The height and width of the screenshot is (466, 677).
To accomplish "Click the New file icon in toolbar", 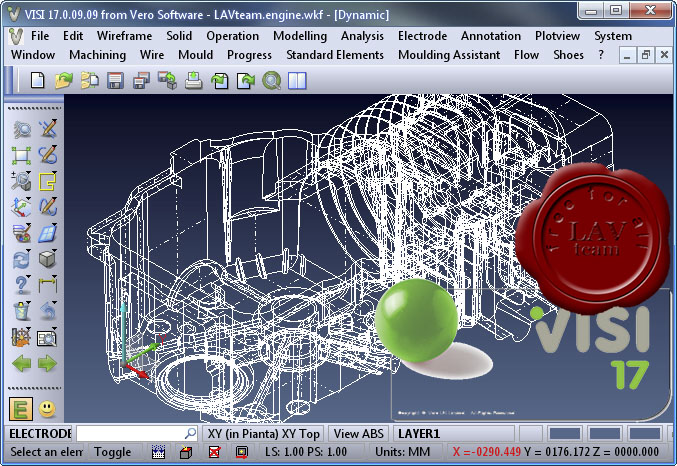I will 38,80.
